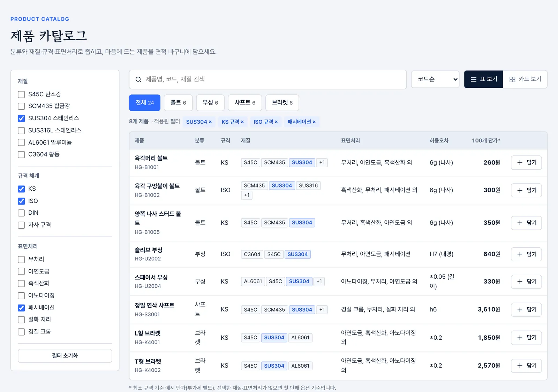Open the 코드순 sort dropdown

pyautogui.click(x=435, y=79)
